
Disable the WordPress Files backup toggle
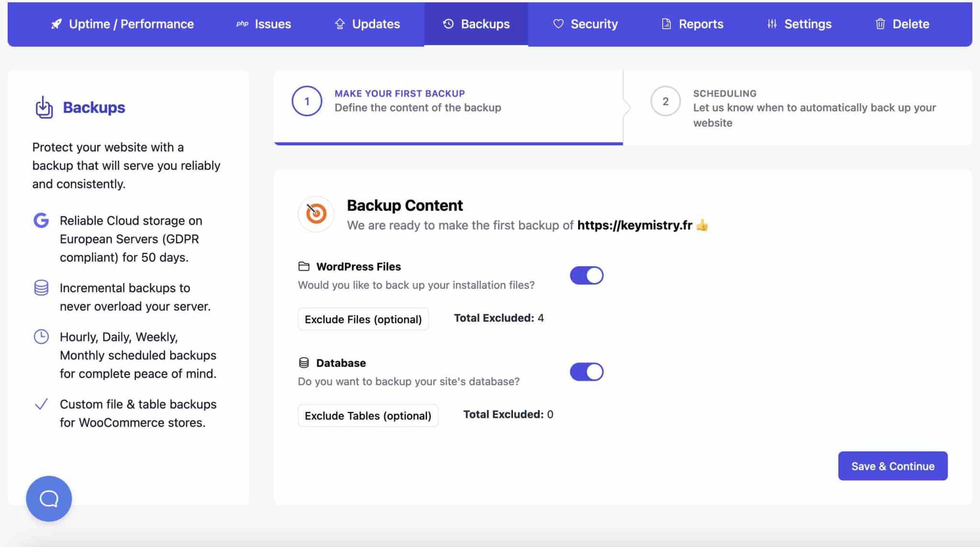pyautogui.click(x=587, y=275)
